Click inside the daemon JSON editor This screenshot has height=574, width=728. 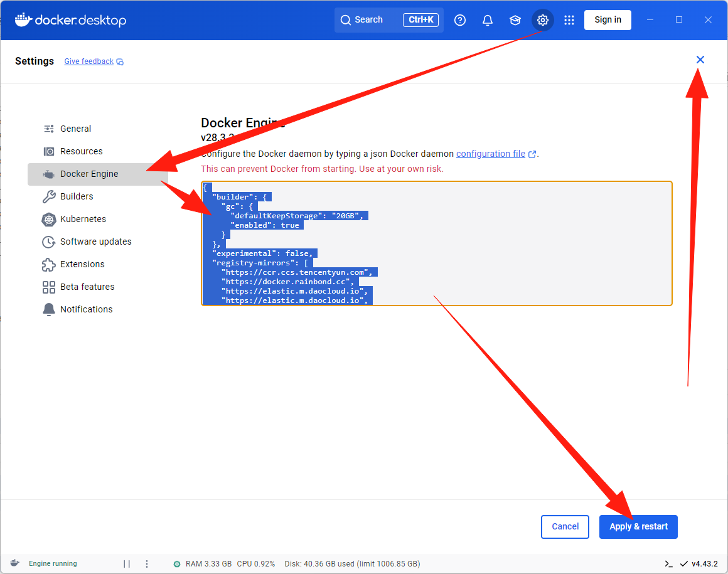(x=436, y=243)
